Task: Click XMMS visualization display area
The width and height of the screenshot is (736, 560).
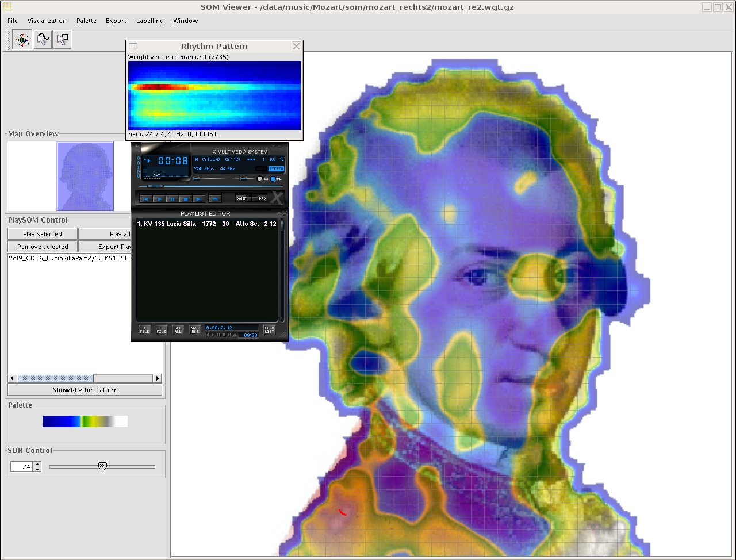Action: [166, 171]
